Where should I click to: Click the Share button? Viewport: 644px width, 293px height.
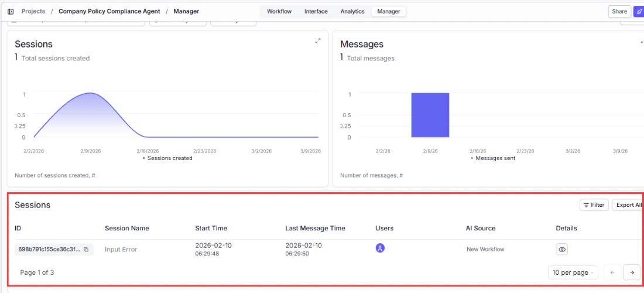619,12
